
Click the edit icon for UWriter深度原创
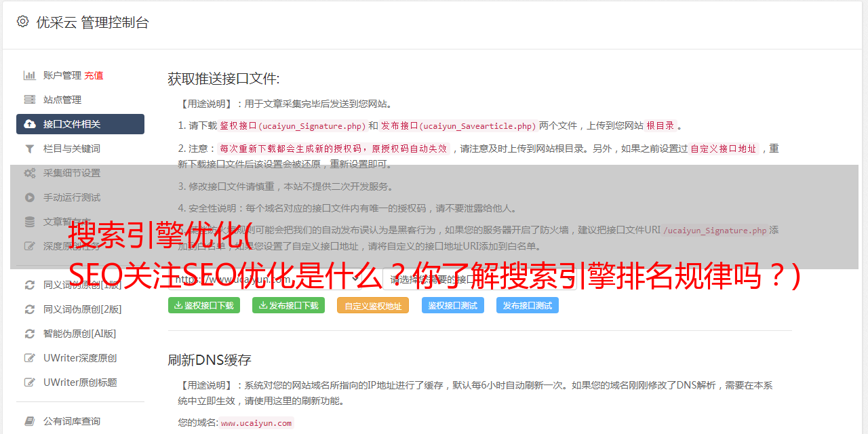coord(30,358)
